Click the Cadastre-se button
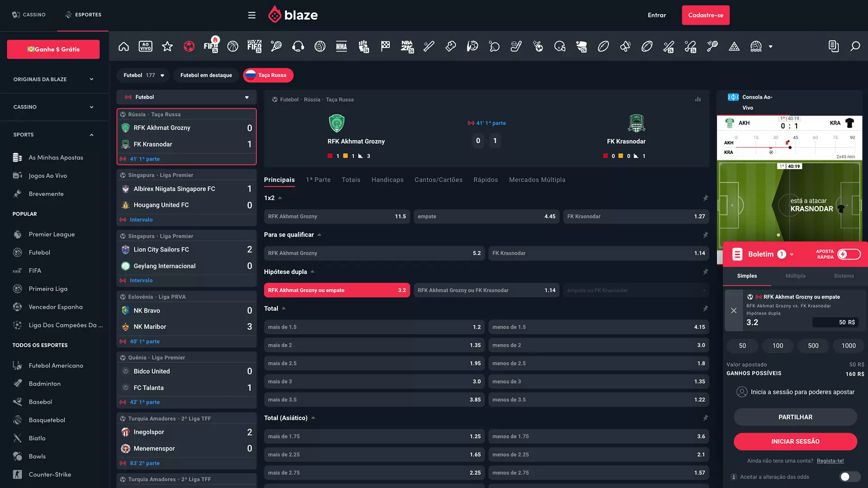This screenshot has width=868, height=488. 705,15
